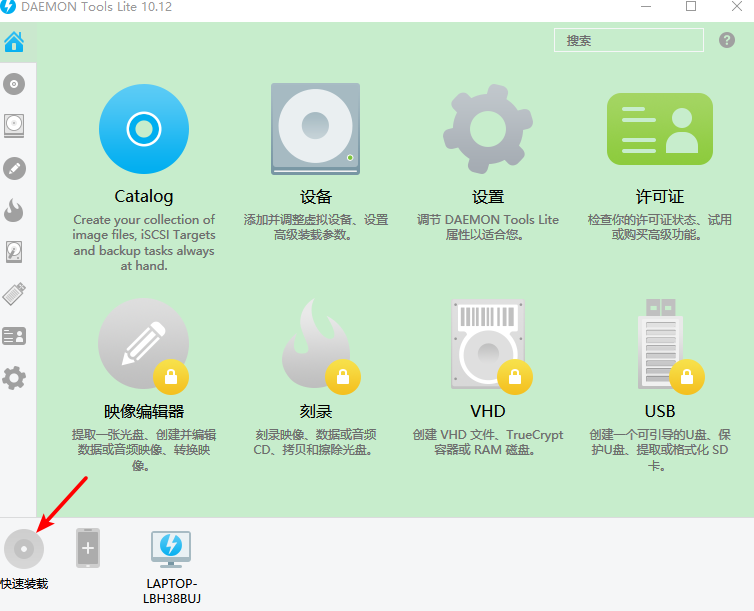Add a mobile device with plus icon

pyautogui.click(x=88, y=548)
